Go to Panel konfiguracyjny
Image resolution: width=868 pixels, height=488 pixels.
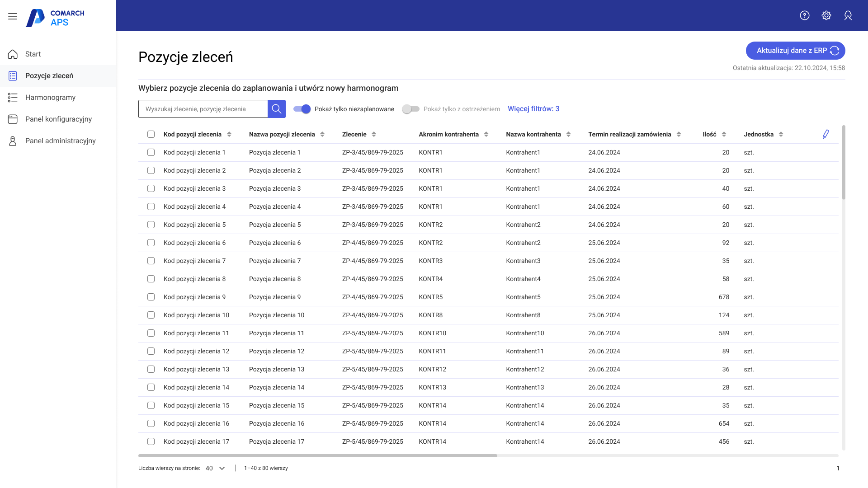58,119
